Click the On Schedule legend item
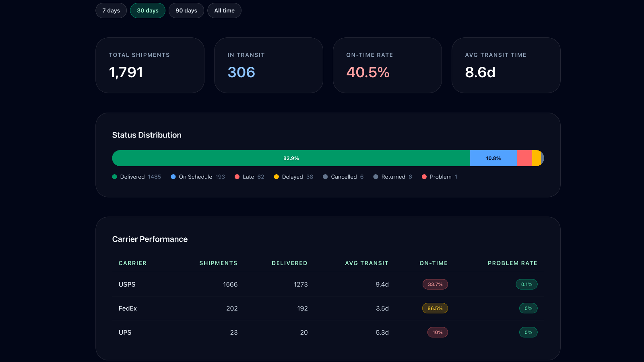 pyautogui.click(x=198, y=177)
